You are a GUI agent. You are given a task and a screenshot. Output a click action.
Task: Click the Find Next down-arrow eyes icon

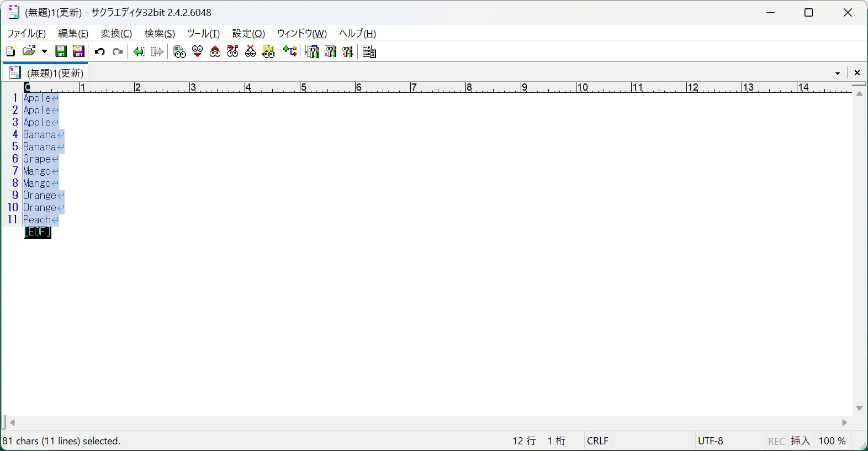click(197, 52)
